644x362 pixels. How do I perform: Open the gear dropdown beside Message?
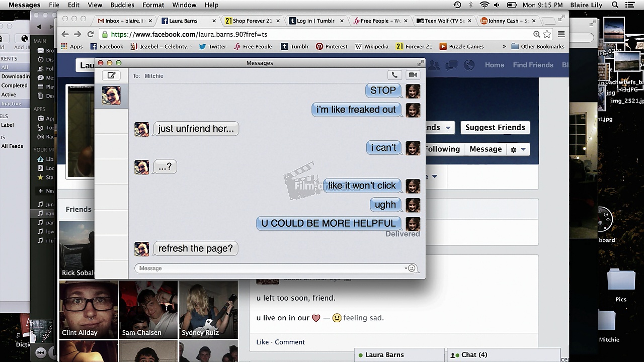click(x=518, y=149)
